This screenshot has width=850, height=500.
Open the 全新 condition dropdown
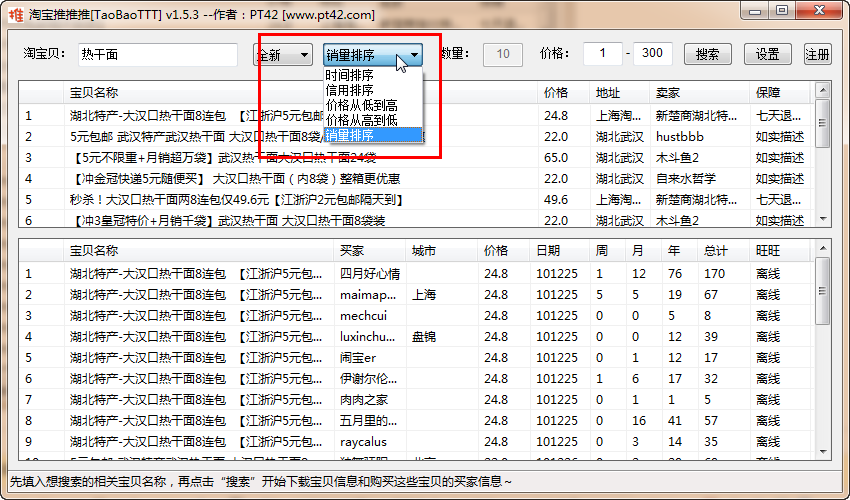click(282, 55)
